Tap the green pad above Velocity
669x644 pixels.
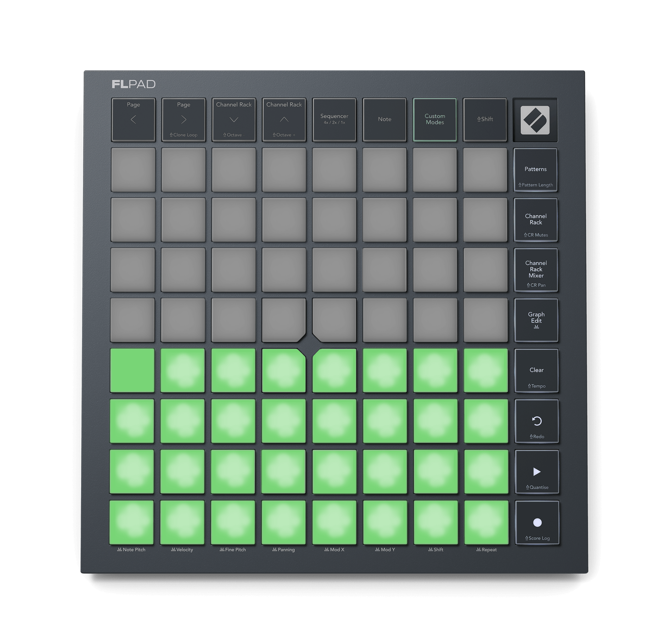(182, 522)
